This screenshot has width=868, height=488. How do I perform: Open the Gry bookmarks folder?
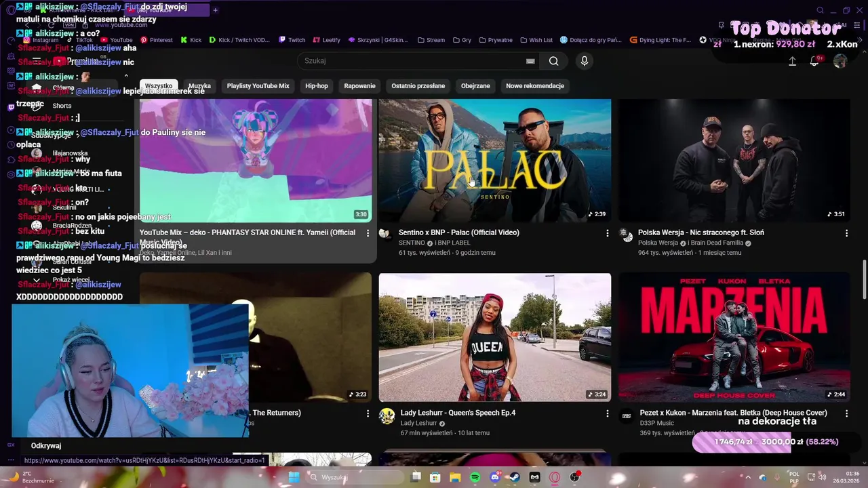pyautogui.click(x=461, y=40)
